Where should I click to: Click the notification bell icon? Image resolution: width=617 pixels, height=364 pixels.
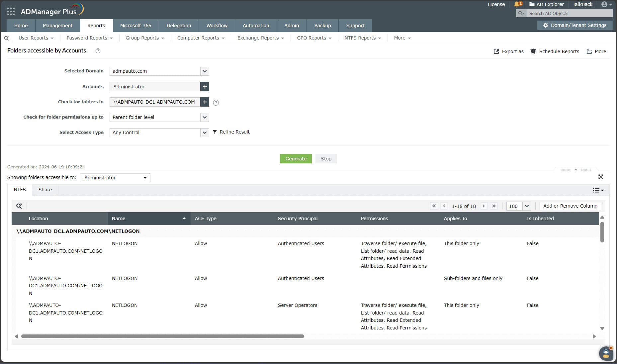click(517, 4)
